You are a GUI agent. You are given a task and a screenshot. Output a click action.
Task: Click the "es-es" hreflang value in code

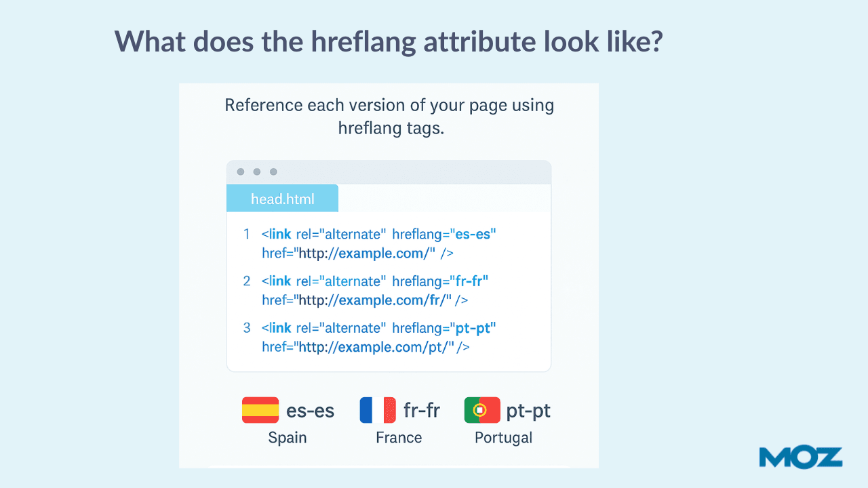pos(474,234)
